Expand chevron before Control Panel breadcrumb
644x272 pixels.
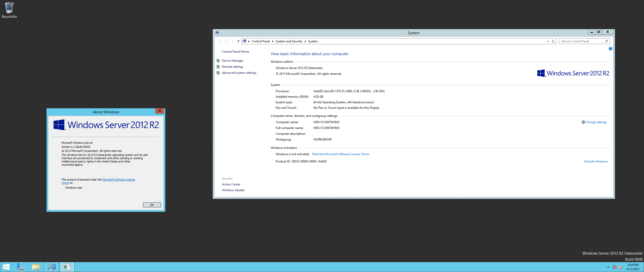[249, 41]
